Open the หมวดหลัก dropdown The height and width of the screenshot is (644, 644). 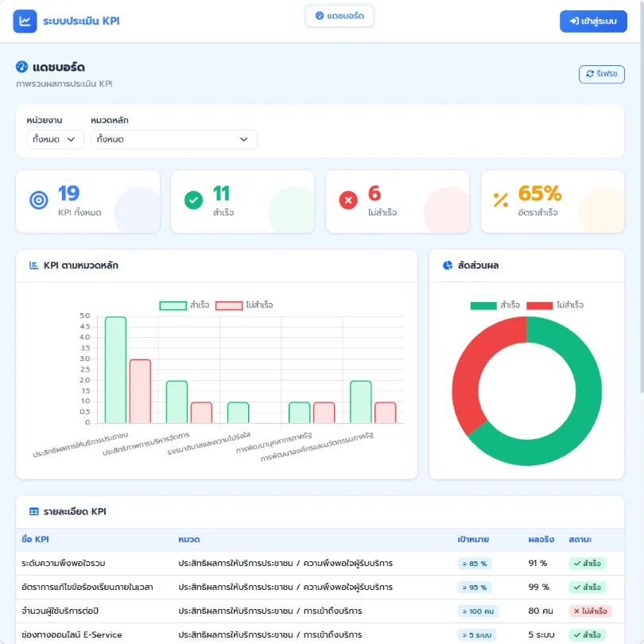174,139
